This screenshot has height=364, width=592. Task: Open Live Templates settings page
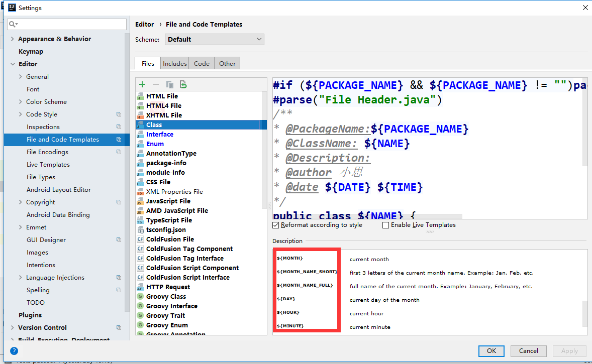point(48,165)
